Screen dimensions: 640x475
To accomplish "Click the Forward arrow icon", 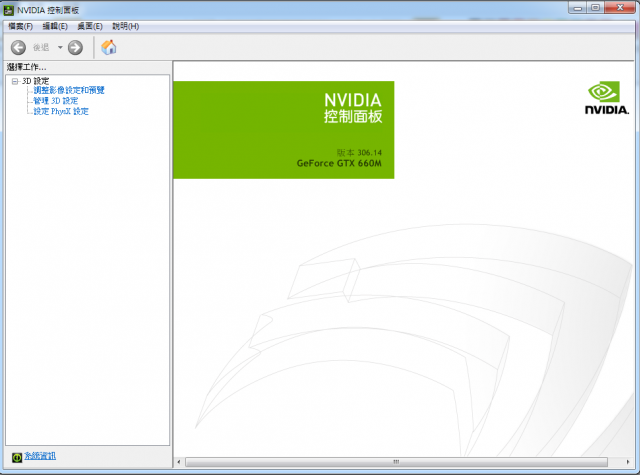I will pyautogui.click(x=75, y=48).
